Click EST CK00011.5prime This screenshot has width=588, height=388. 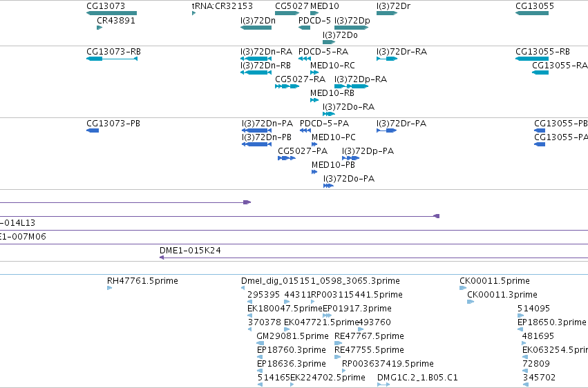[463, 288]
